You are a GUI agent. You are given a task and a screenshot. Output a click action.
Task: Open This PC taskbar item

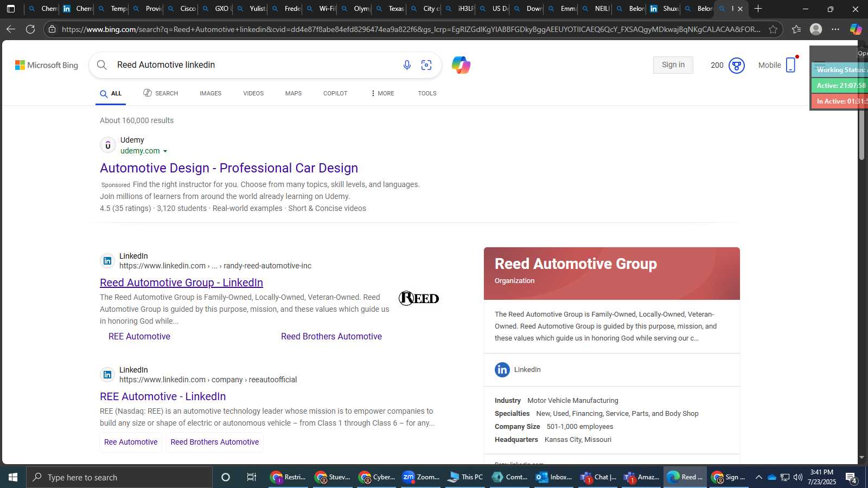[465, 477]
